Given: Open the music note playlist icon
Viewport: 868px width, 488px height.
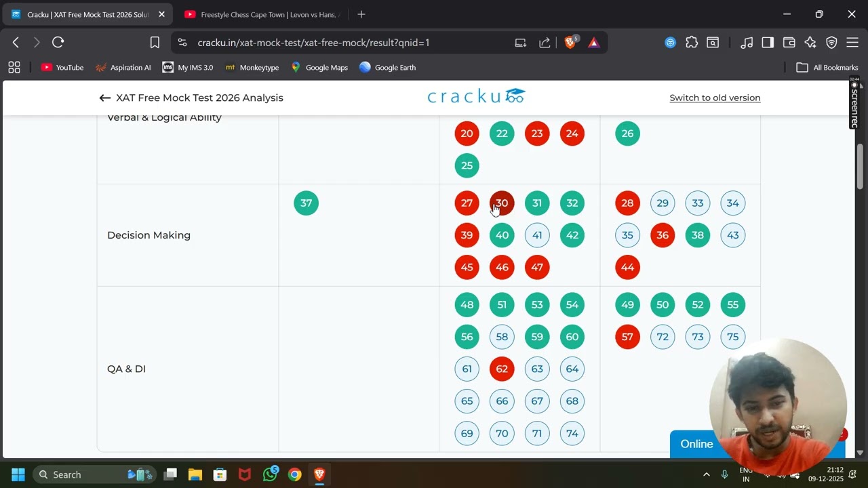Looking at the screenshot, I should tap(747, 43).
